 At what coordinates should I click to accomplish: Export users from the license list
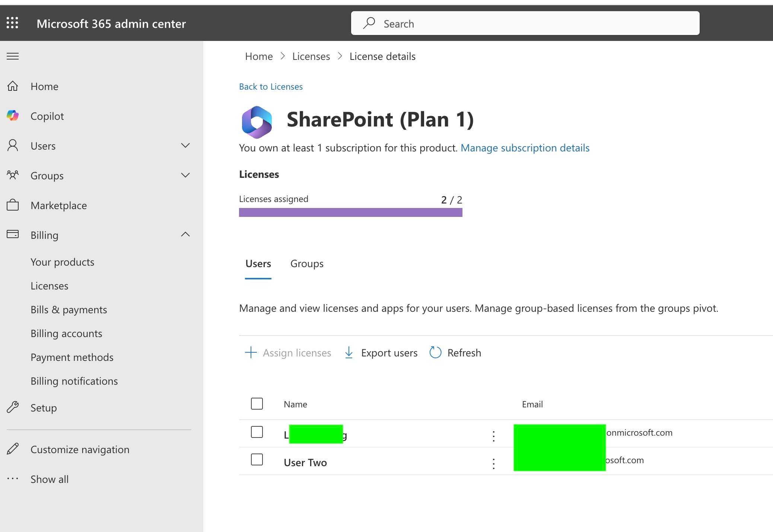tap(380, 352)
